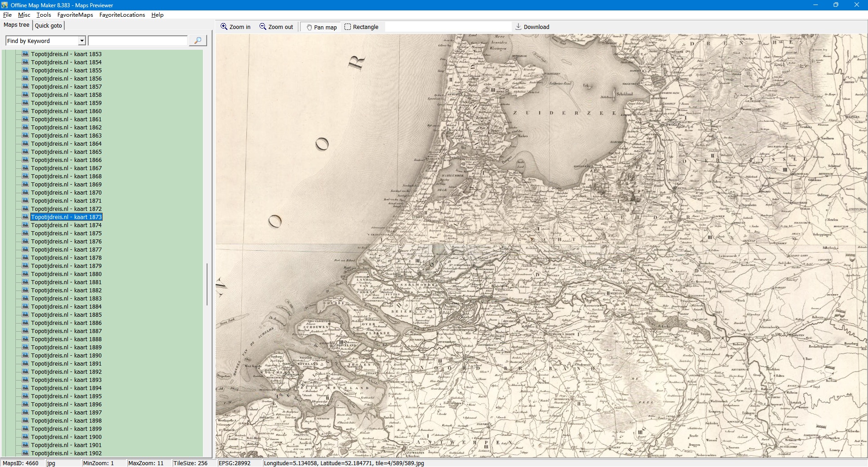Switch to the Maps tree tab
This screenshot has height=467, width=868.
click(x=16, y=25)
